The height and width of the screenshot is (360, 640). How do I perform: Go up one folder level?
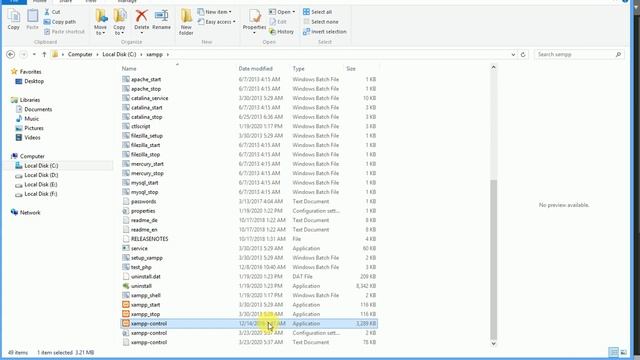coord(44,54)
